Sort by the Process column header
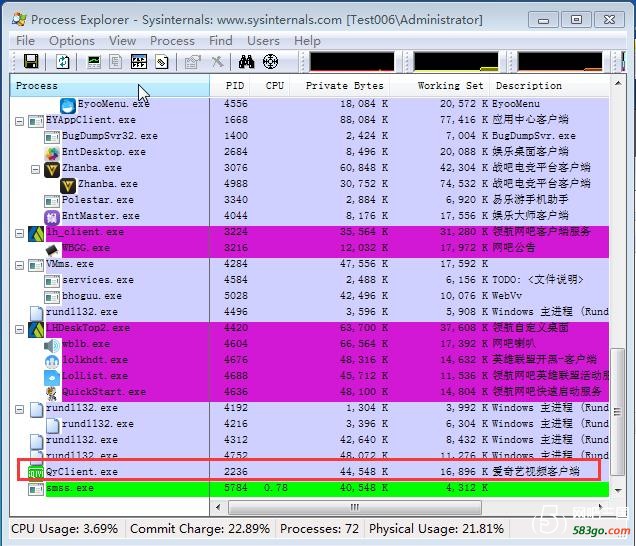 tap(110, 86)
